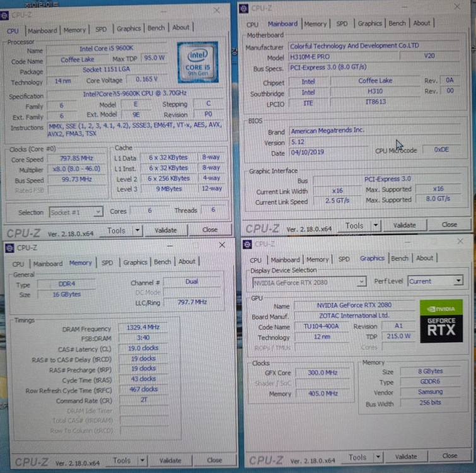
Task: Select About tab in the Mainboard window
Action: [x=422, y=23]
